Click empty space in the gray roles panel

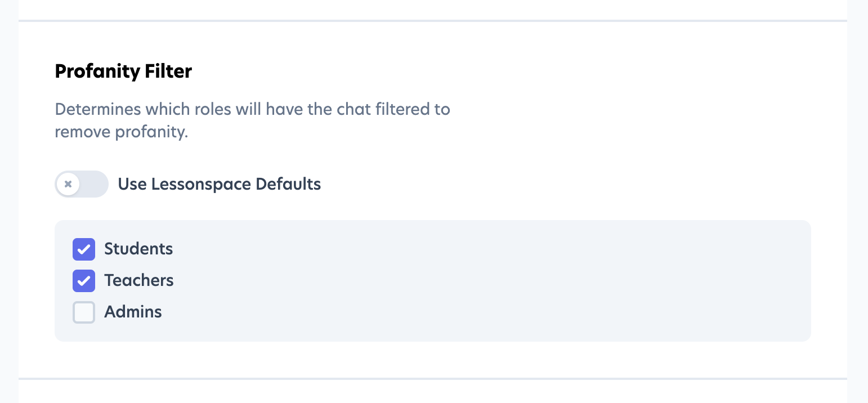coord(478,281)
